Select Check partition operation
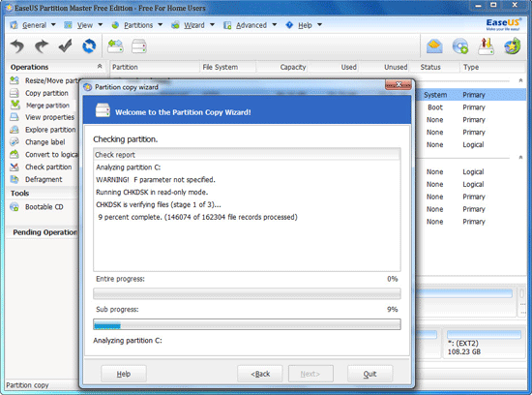Screen dimensions: 532x395 (x=48, y=167)
